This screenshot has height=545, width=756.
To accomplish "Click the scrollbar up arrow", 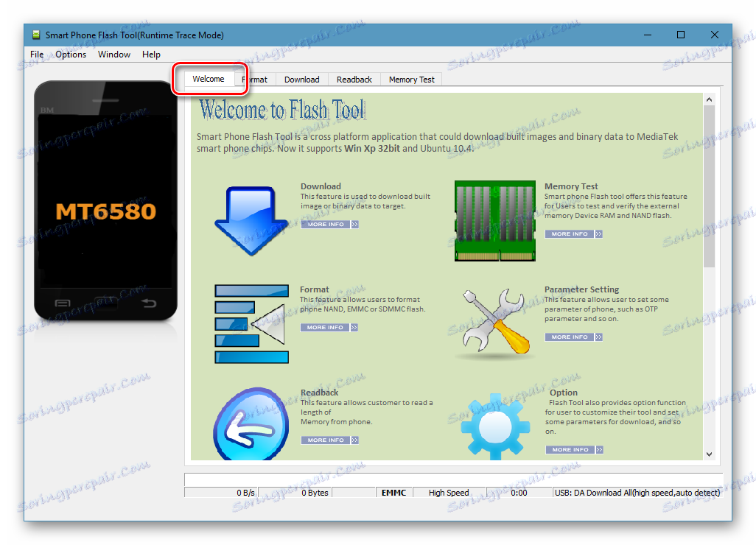I will (x=709, y=99).
